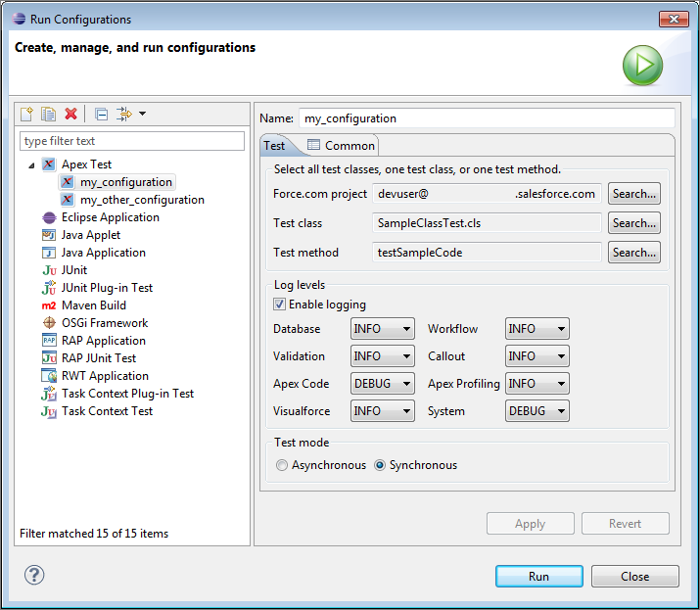Viewport: 700px width, 610px height.
Task: Click the OSGi Framework icon
Action: 49,323
